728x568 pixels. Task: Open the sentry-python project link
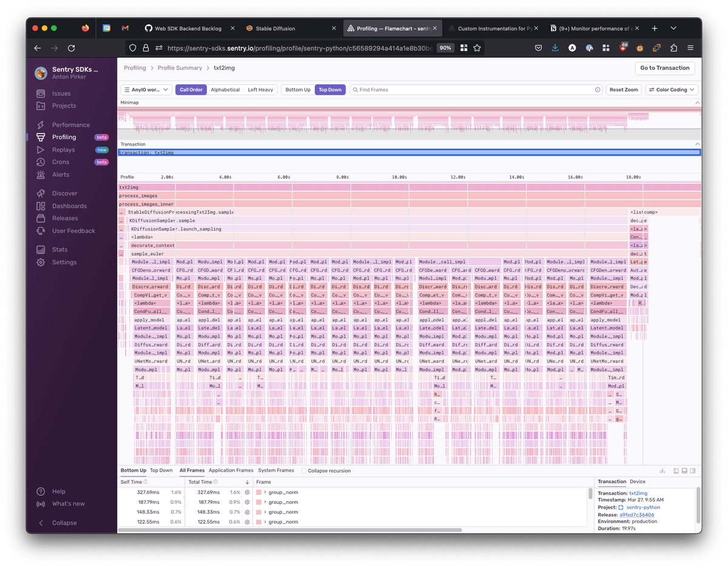click(x=643, y=507)
